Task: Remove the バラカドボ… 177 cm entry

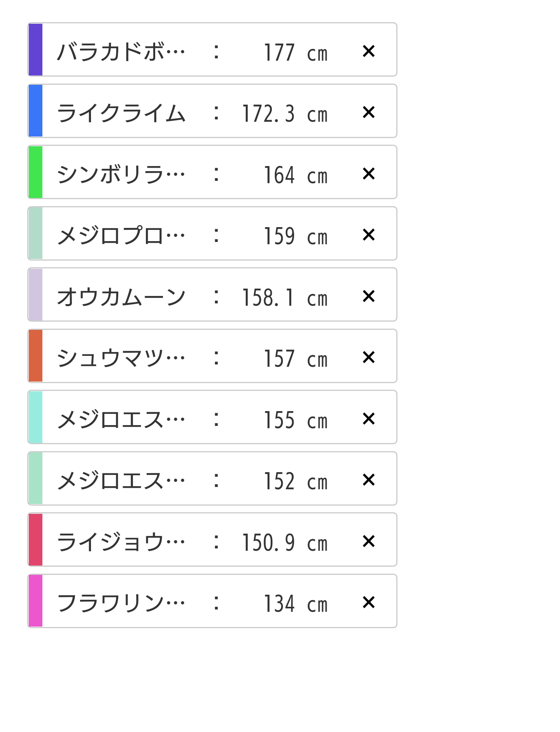Action: 368,51
